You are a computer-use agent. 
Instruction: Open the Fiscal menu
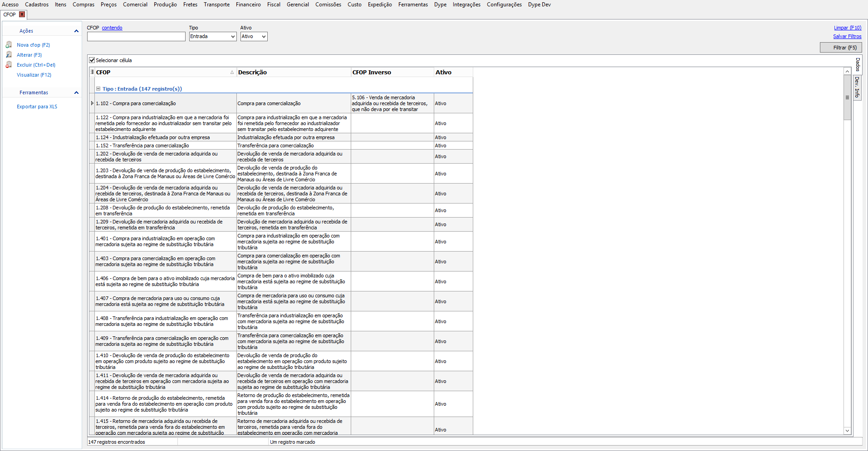(x=274, y=5)
